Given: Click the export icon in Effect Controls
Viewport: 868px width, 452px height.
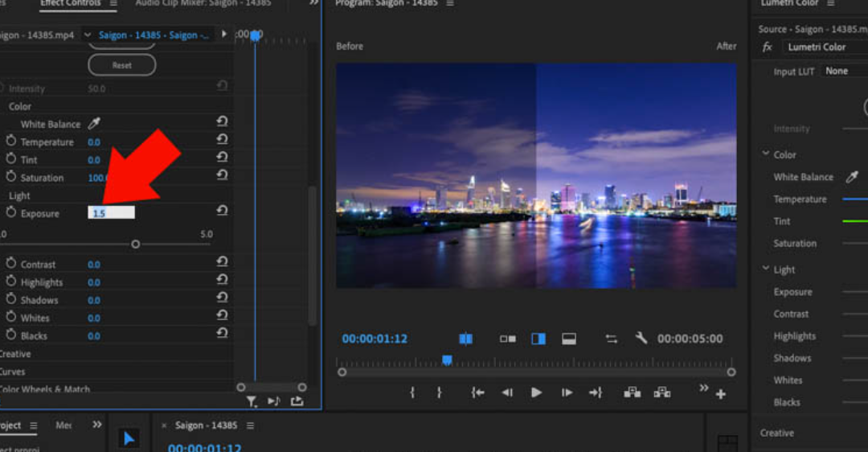Looking at the screenshot, I should (x=297, y=401).
